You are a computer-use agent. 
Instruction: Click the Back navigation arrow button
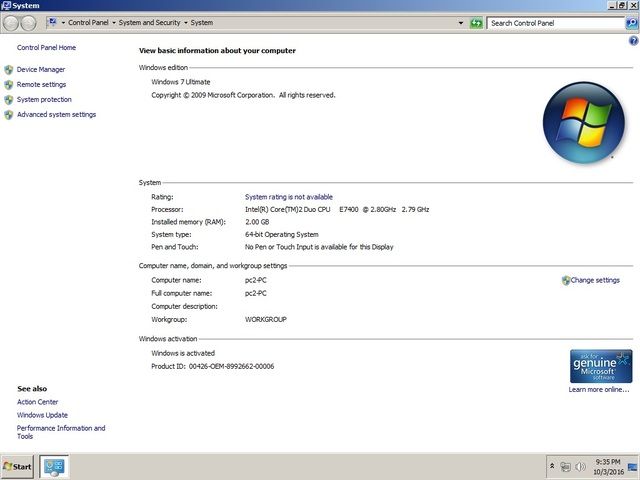click(11, 22)
